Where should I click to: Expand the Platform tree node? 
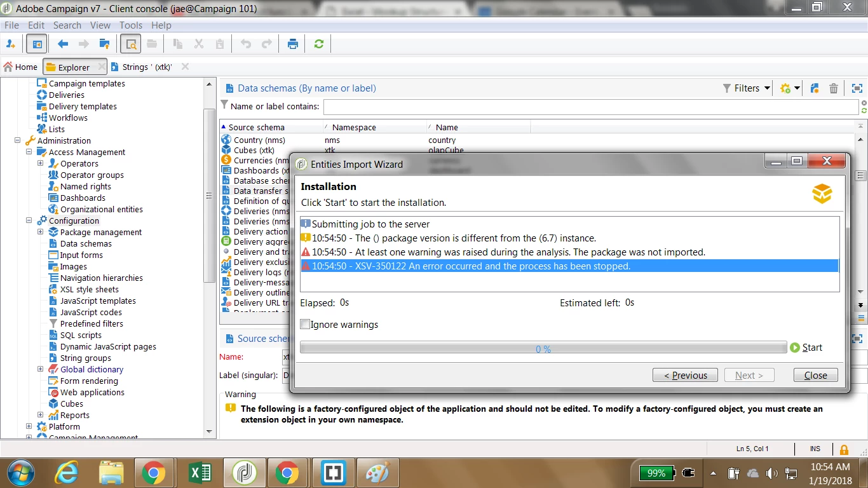(x=29, y=426)
